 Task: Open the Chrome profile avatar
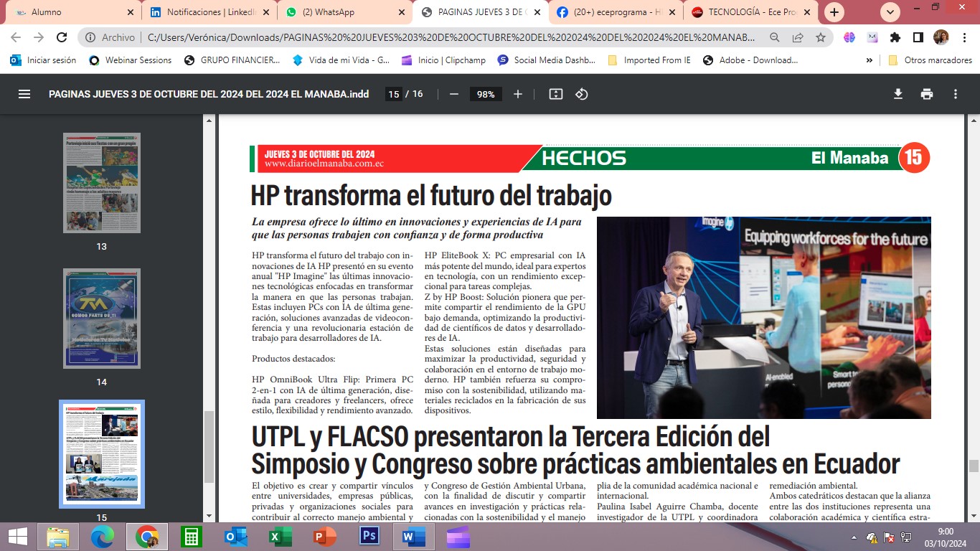click(x=941, y=37)
